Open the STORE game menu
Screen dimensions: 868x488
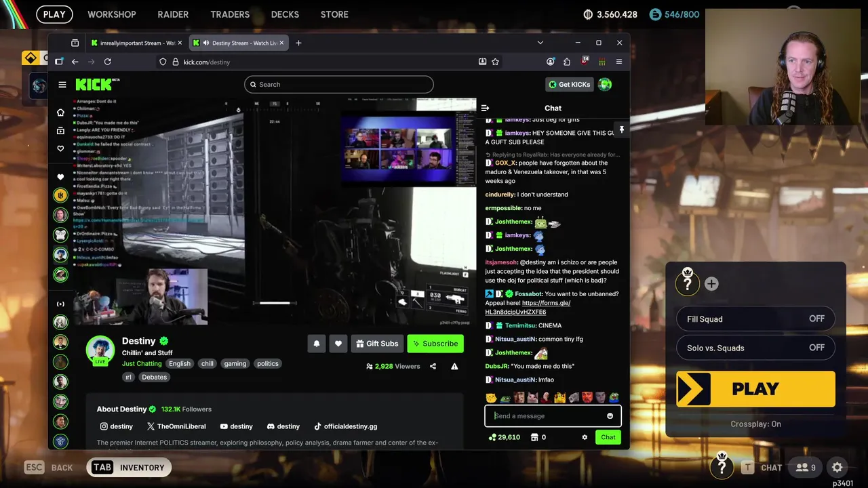coord(334,14)
